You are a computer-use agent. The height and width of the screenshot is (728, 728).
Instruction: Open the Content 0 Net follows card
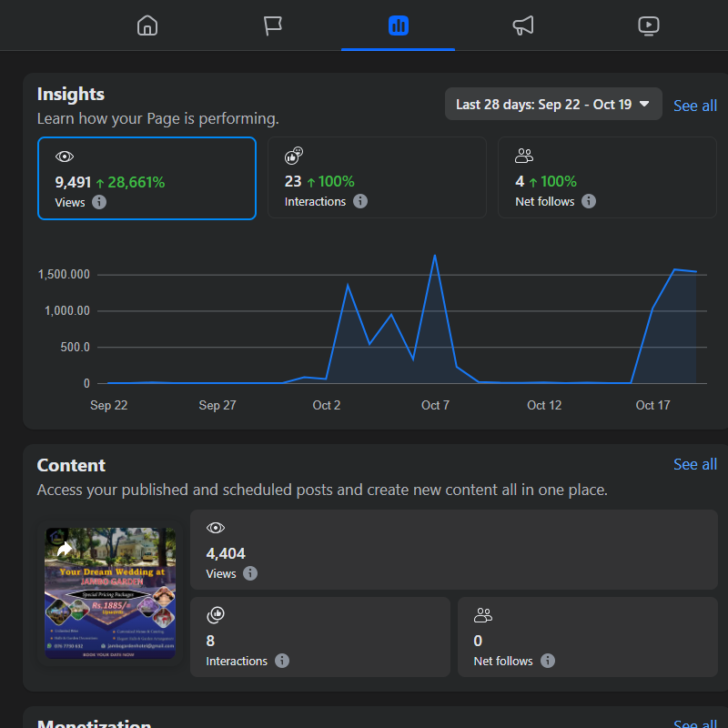(x=587, y=637)
